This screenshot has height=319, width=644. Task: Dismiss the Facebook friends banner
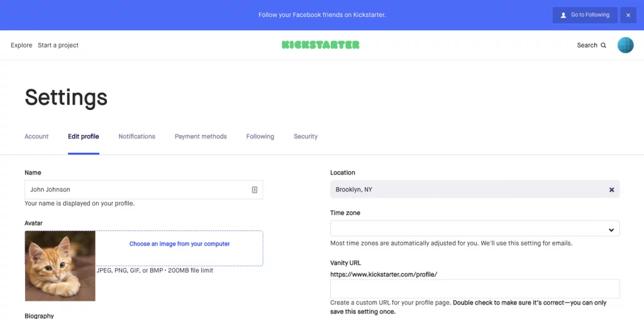click(628, 15)
